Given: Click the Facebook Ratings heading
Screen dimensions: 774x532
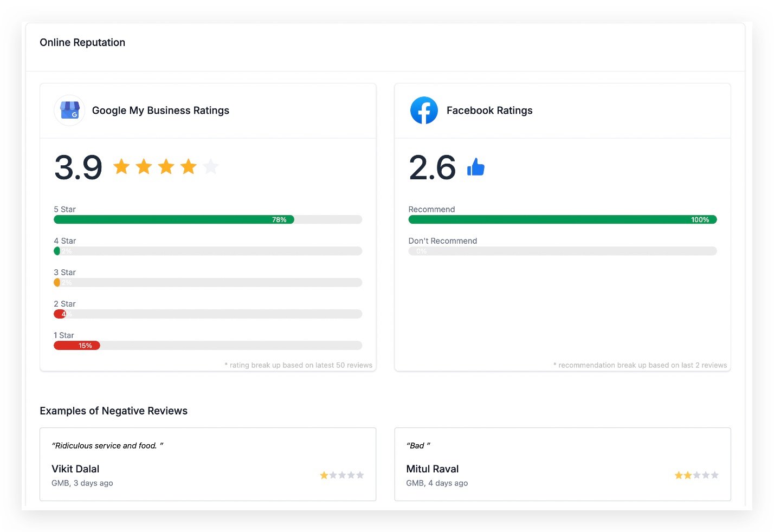Looking at the screenshot, I should (x=489, y=111).
